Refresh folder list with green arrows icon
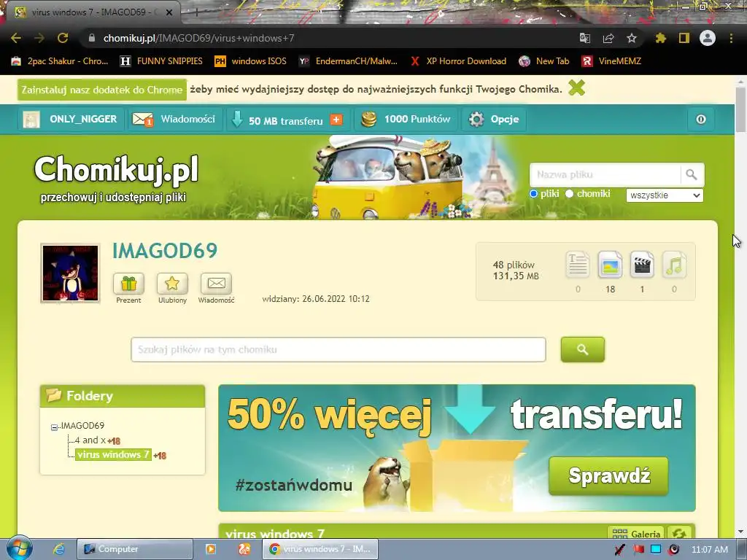The height and width of the screenshot is (560, 747). point(679,533)
